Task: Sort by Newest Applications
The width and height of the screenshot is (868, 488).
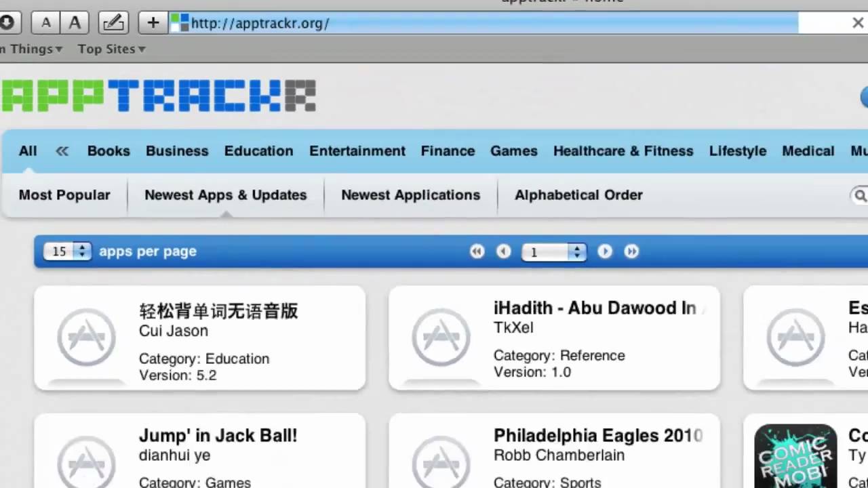Action: click(411, 195)
